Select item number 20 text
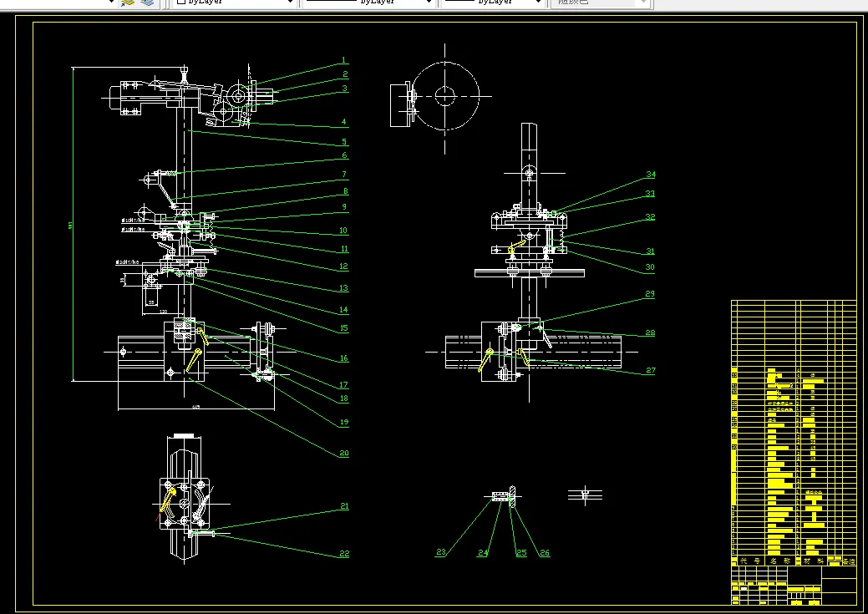 343,453
